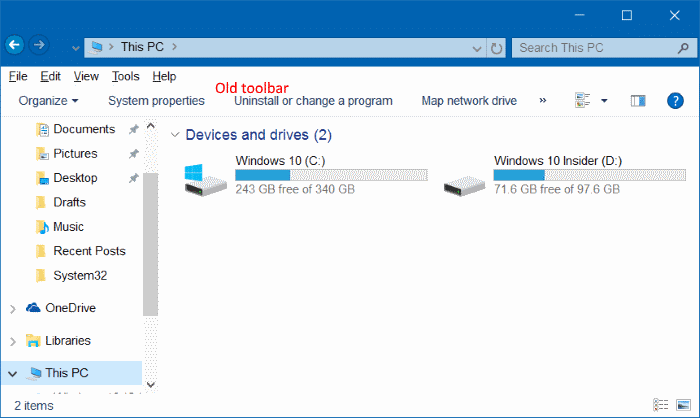The width and height of the screenshot is (700, 418).
Task: Click System properties in toolbar
Action: [156, 101]
